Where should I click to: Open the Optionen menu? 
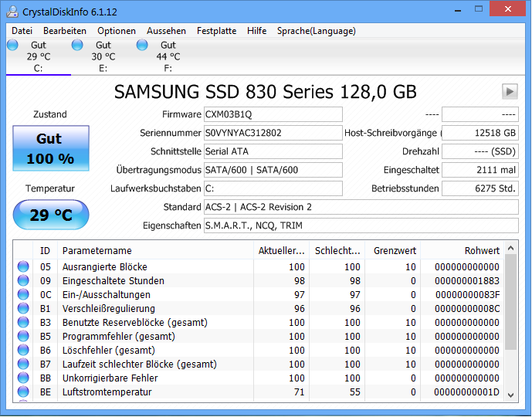[x=117, y=31]
